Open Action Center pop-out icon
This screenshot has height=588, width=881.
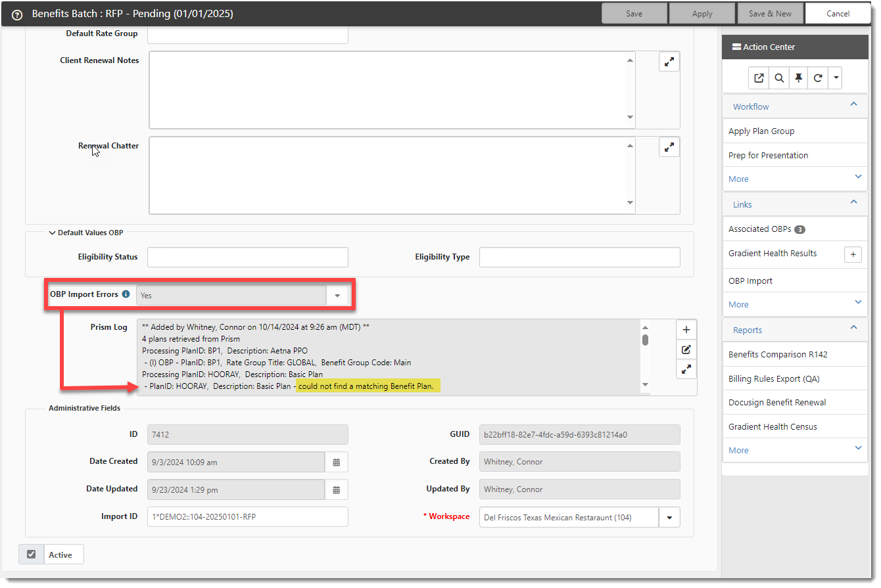[759, 78]
